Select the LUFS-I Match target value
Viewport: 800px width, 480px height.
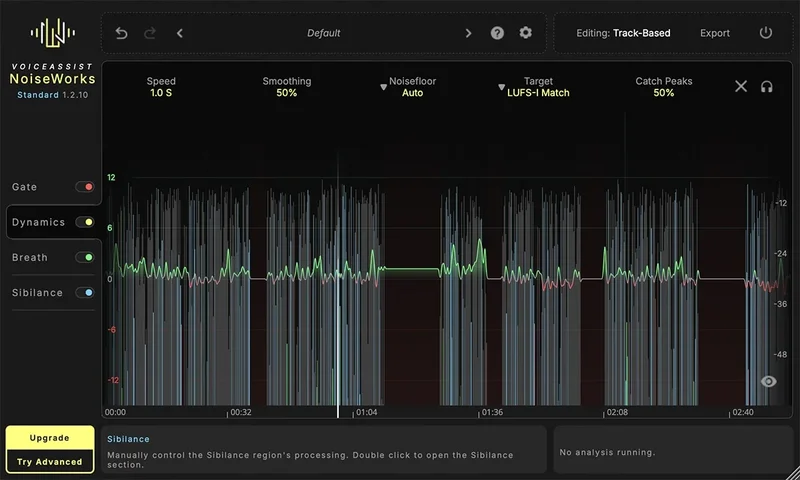pyautogui.click(x=538, y=93)
